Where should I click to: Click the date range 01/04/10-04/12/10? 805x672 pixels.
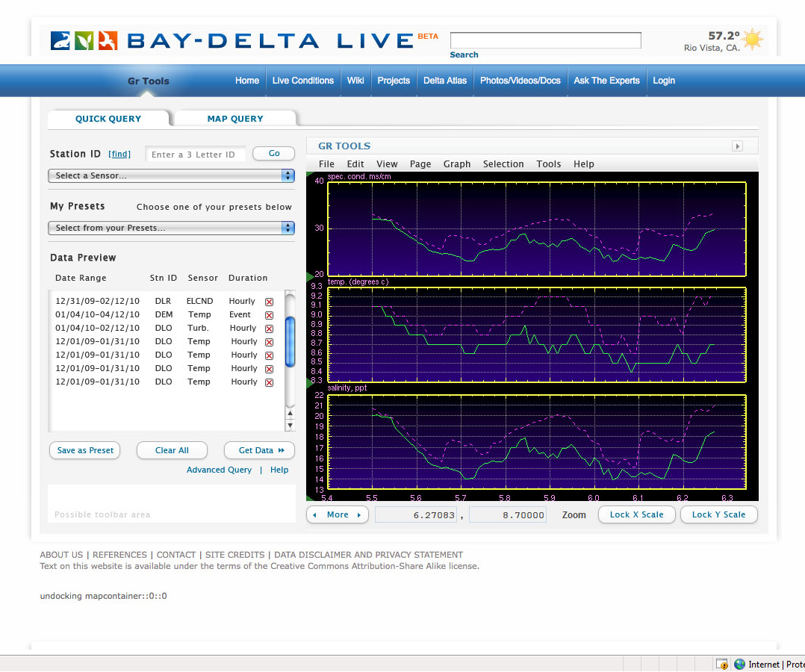pos(98,314)
